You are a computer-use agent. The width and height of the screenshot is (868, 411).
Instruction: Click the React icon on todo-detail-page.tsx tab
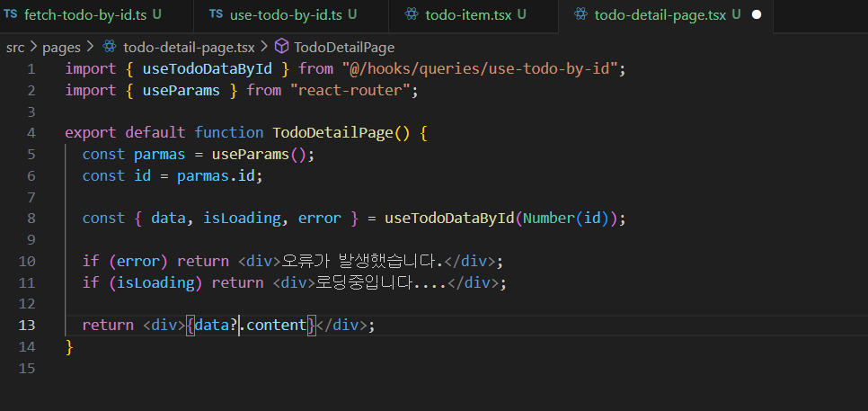click(580, 15)
